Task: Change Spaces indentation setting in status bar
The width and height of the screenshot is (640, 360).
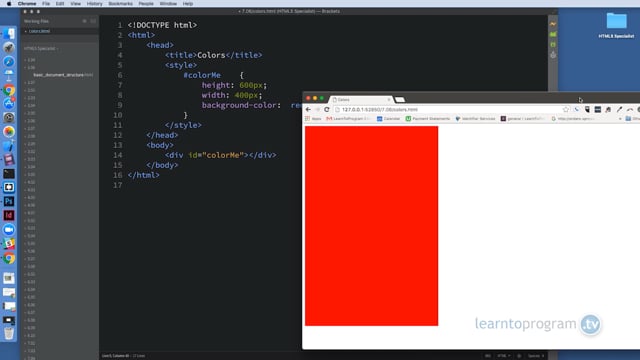Action: pos(536,356)
